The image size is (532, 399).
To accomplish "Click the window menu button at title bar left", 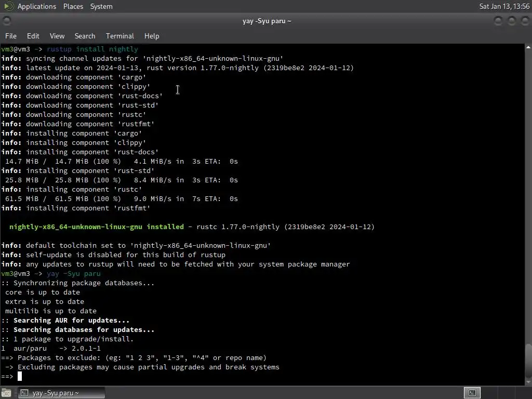I will coord(6,21).
